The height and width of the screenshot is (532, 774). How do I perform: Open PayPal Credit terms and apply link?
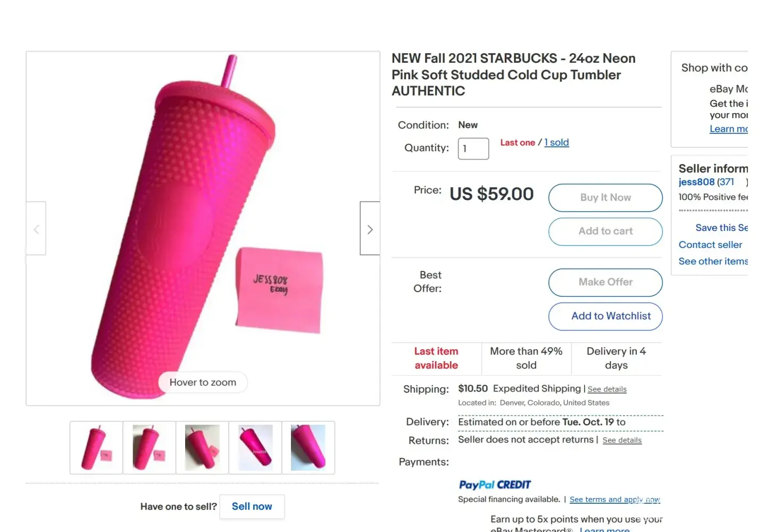coord(614,500)
